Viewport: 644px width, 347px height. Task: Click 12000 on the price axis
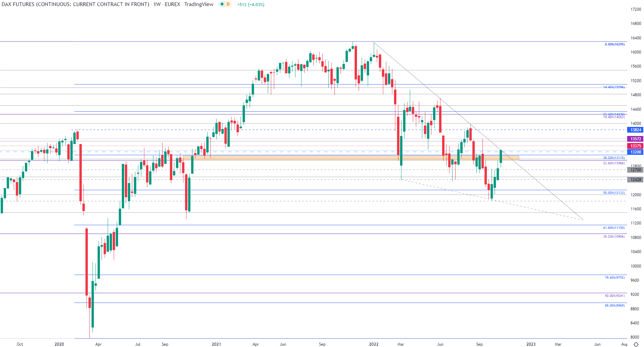(636, 195)
